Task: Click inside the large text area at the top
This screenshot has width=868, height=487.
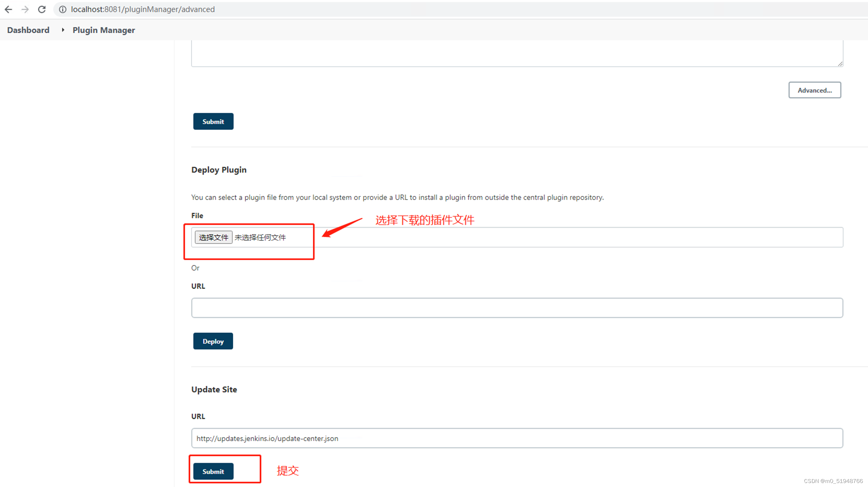Action: (517, 53)
